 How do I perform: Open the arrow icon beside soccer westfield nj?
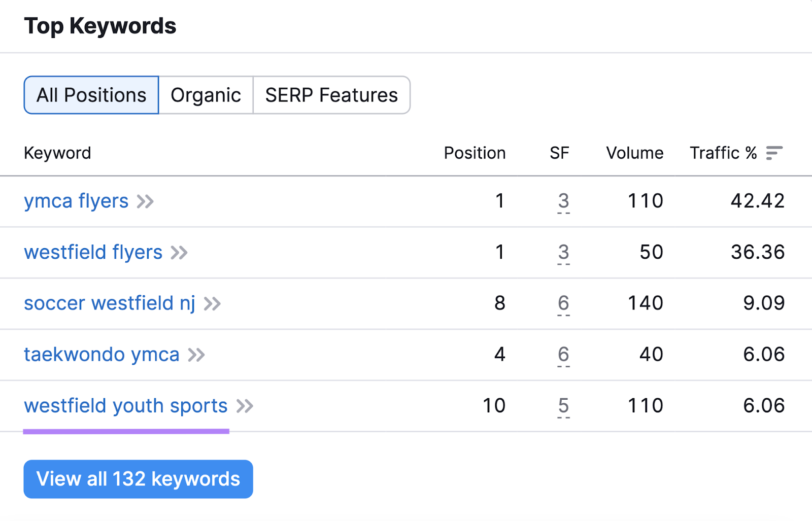tap(213, 304)
